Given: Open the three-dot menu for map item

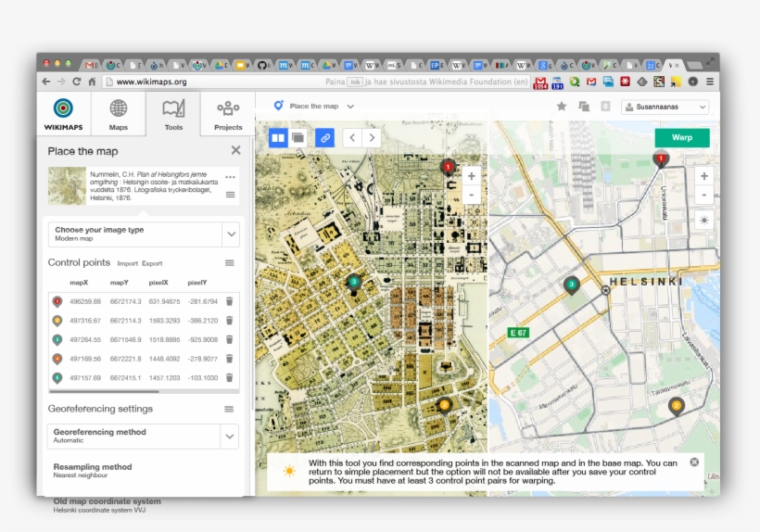Looking at the screenshot, I should [x=230, y=177].
